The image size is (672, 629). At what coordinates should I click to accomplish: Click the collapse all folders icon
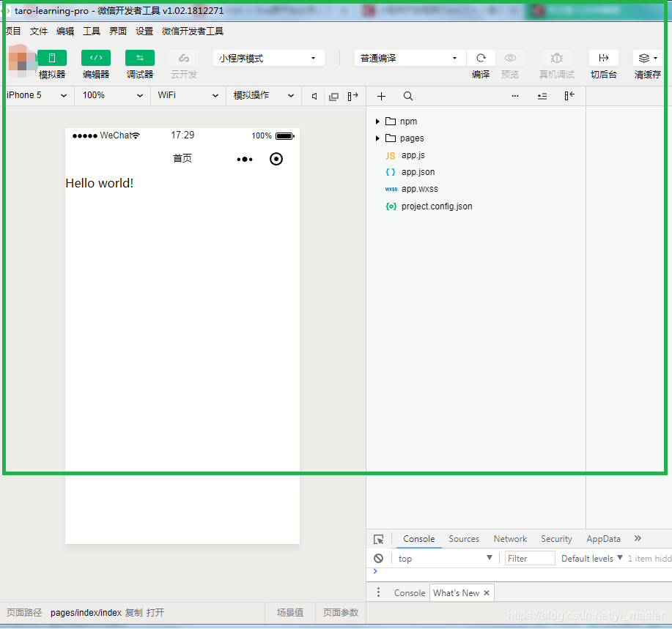point(542,97)
